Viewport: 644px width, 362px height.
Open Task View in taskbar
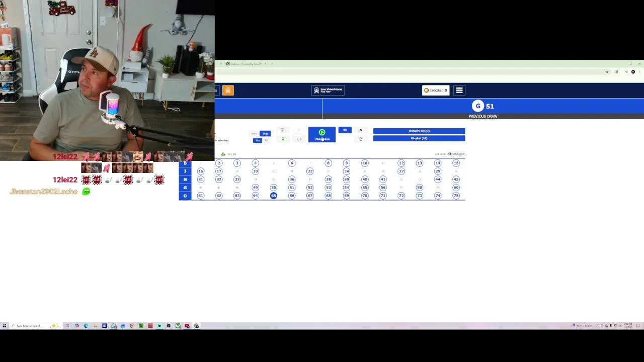(x=67, y=326)
